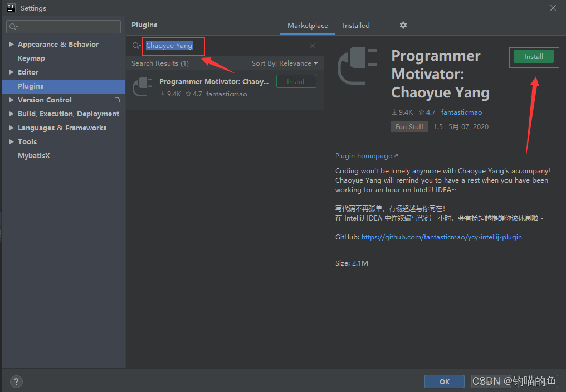Click the settings search magnifier icon
This screenshot has height=392, width=566.
click(x=13, y=26)
